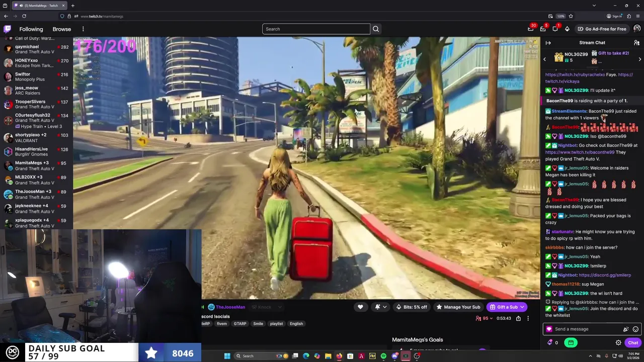Toggle the muted microphone tray icon
The height and width of the screenshot is (362, 644).
607,356
